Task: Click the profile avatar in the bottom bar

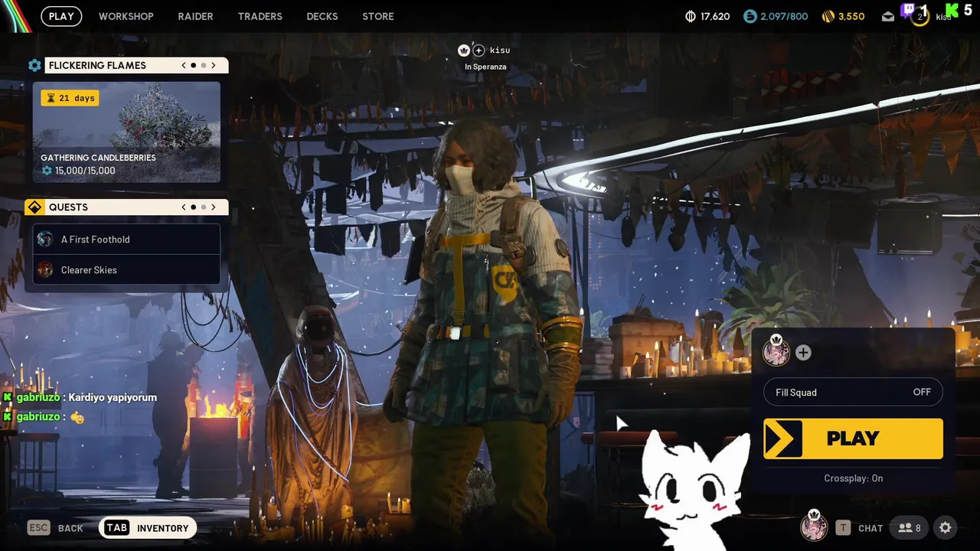Action: [814, 527]
